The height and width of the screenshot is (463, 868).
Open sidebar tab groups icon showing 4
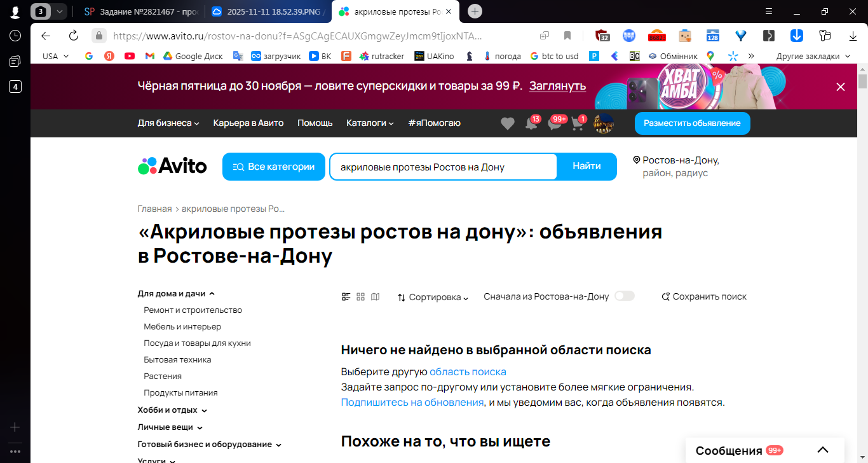click(15, 86)
